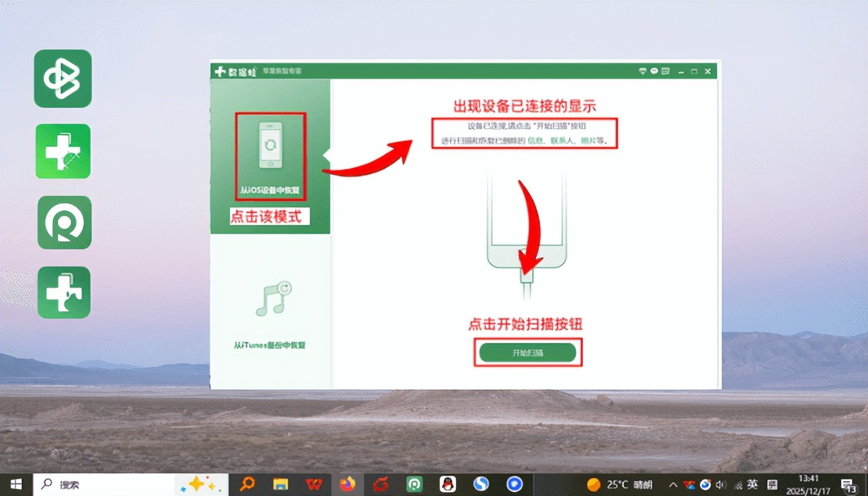The image size is (868, 496).
Task: Click the blue round icon in system tray
Action: tap(705, 484)
